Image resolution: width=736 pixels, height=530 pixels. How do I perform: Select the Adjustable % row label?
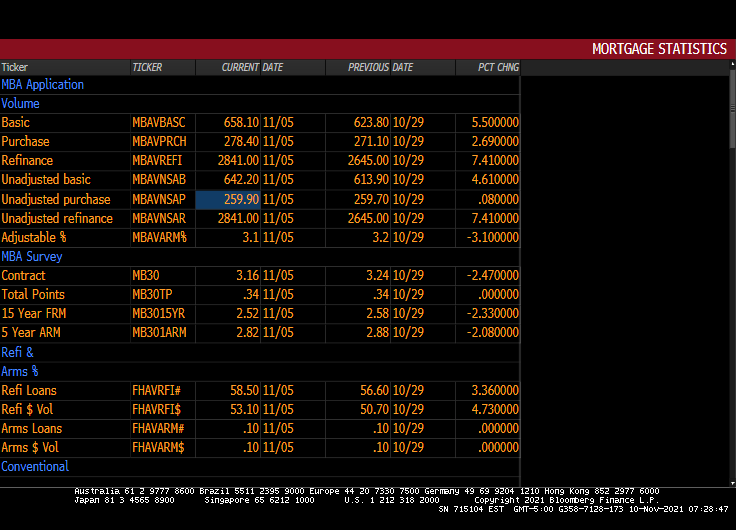(x=34, y=238)
